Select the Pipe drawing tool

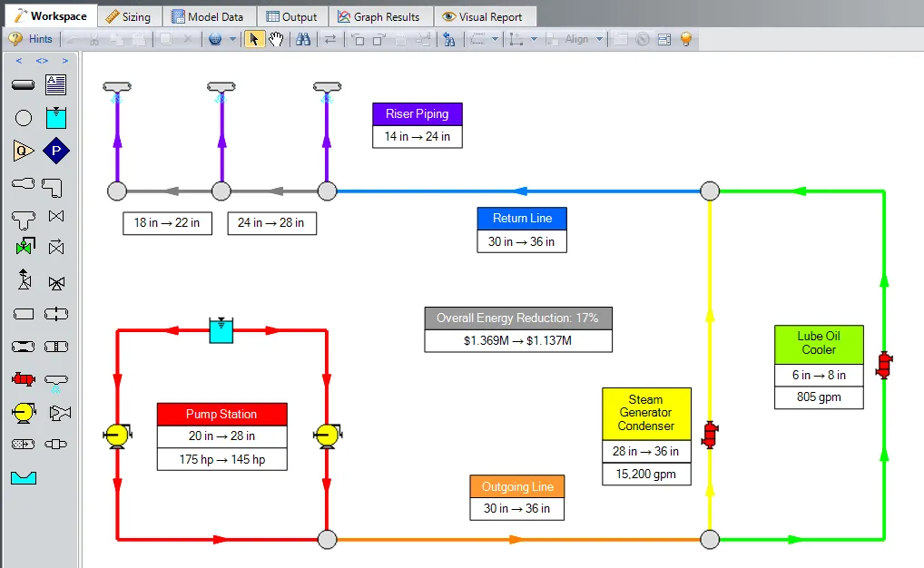(25, 84)
